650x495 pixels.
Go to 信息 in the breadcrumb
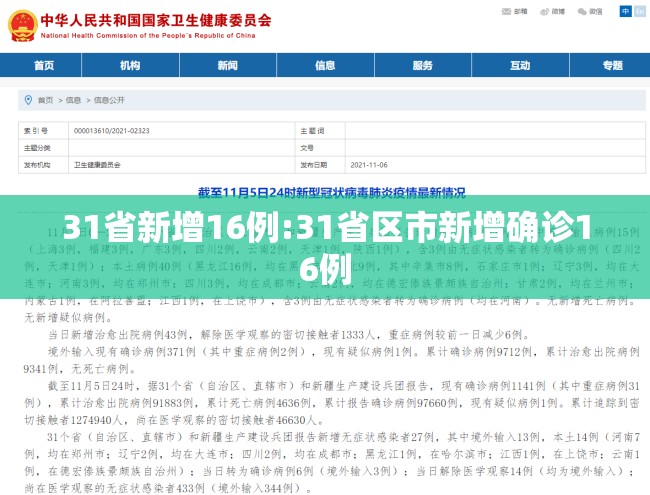[x=73, y=100]
